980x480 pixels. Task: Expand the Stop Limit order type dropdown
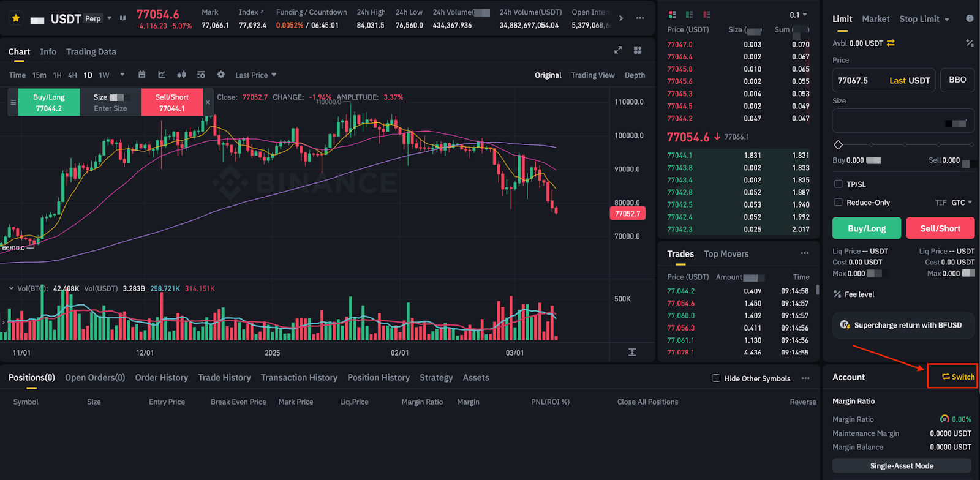[x=947, y=20]
